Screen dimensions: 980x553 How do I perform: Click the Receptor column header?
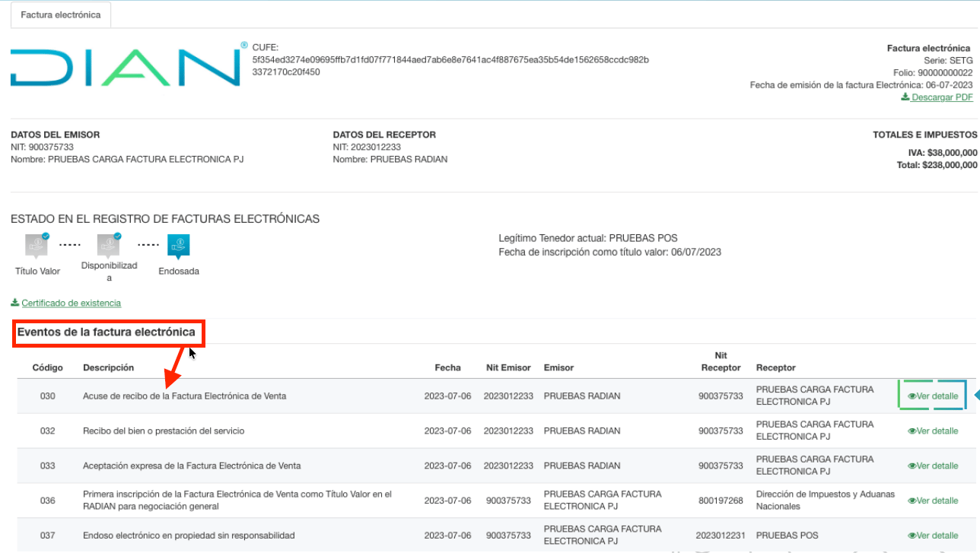[776, 368]
